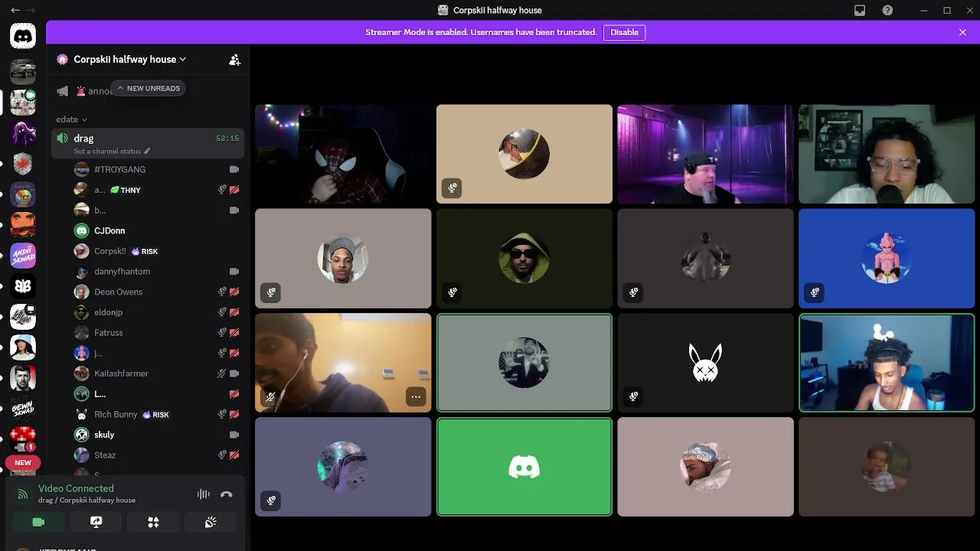
Task: Open the inbox icon in title bar
Action: (860, 10)
